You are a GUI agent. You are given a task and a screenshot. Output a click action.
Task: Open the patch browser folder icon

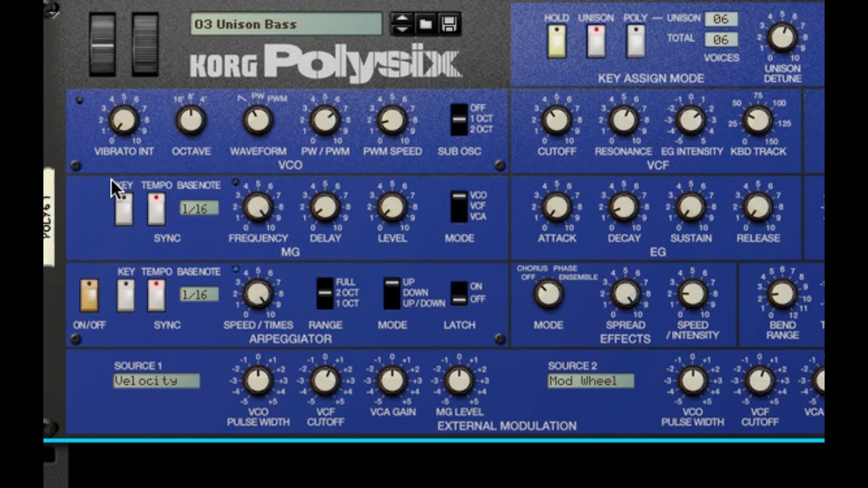point(425,24)
